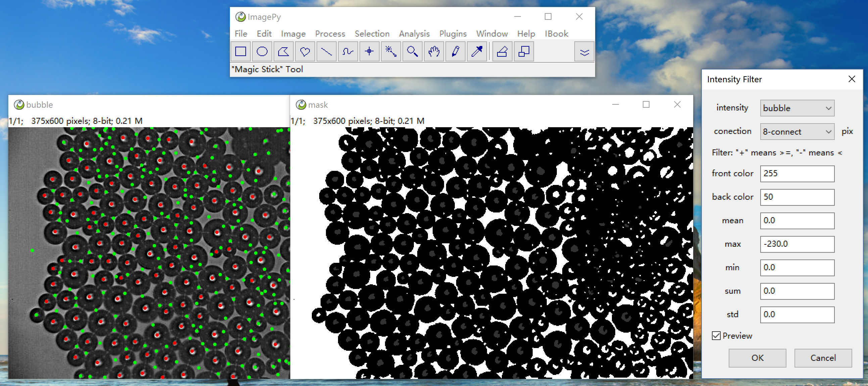Pick the heart-shaped freehand selection tool

pyautogui.click(x=305, y=52)
